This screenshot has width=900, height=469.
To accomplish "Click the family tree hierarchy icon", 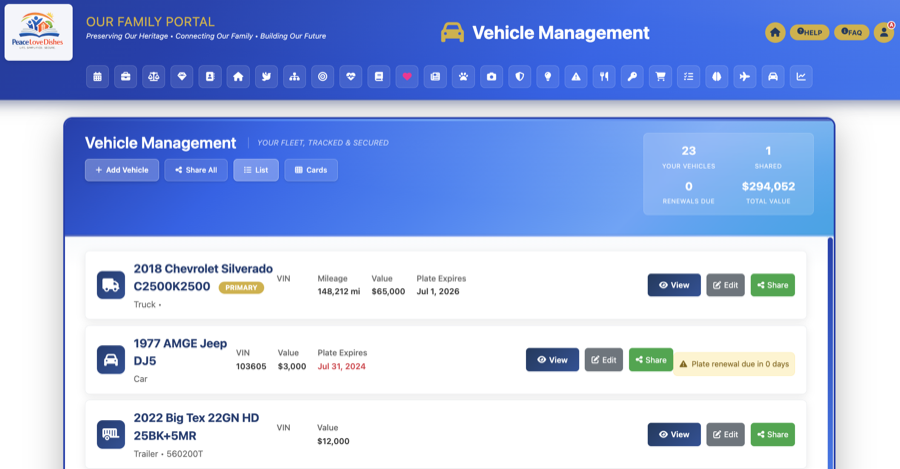I will [x=294, y=76].
